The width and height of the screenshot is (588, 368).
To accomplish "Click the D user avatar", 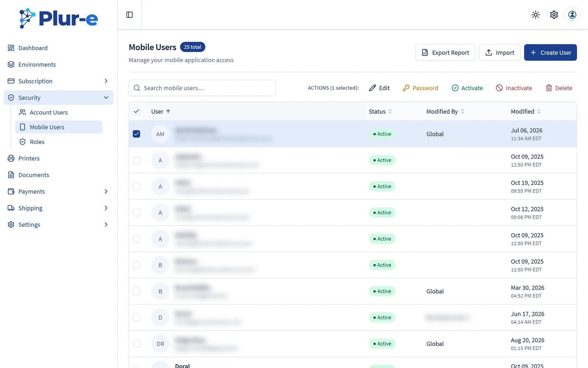I will coord(160,318).
